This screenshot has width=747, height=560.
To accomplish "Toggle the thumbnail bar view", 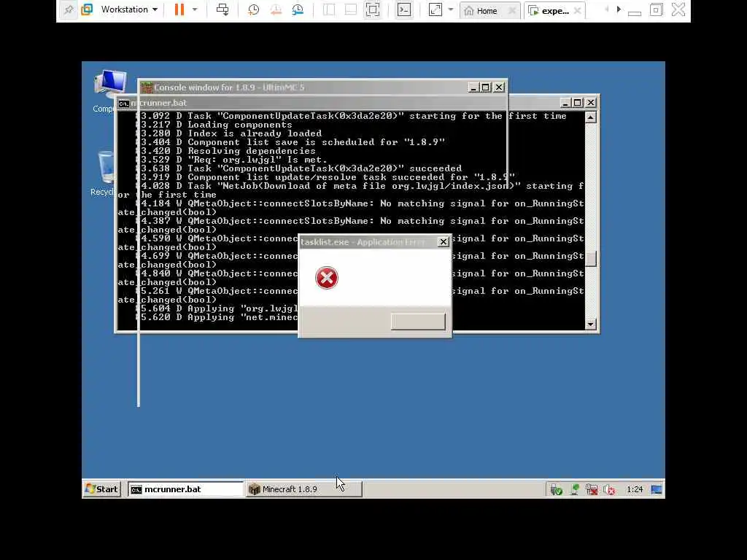I will click(x=351, y=10).
